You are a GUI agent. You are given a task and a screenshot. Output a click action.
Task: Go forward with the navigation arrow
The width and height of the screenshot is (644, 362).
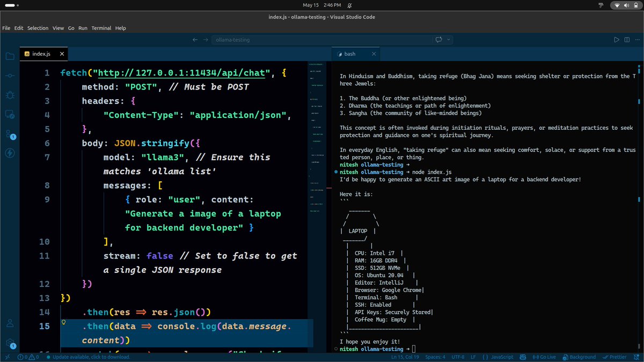point(206,40)
